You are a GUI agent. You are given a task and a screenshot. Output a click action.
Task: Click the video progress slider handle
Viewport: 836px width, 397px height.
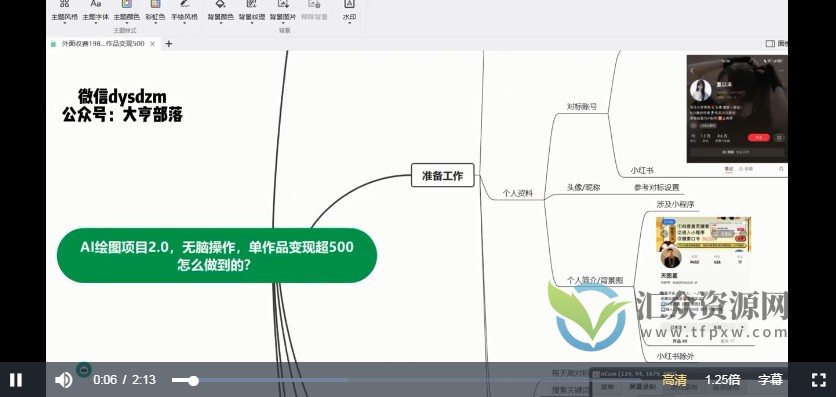[194, 380]
